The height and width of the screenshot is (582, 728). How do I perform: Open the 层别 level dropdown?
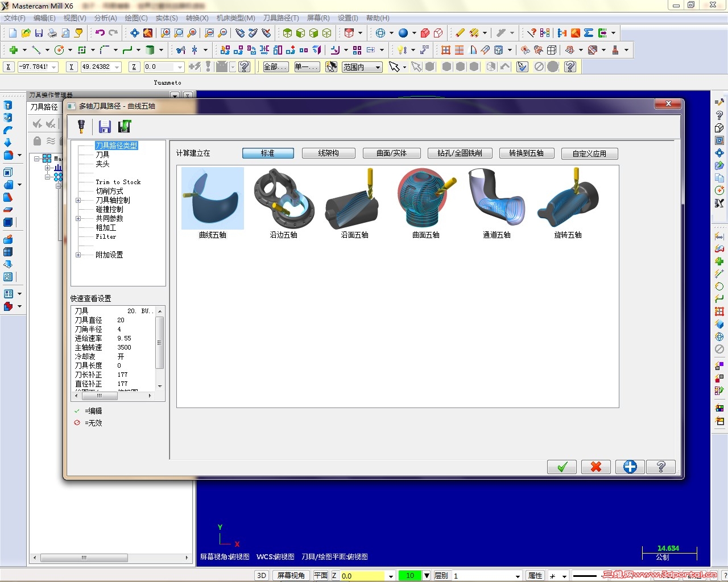(x=516, y=575)
